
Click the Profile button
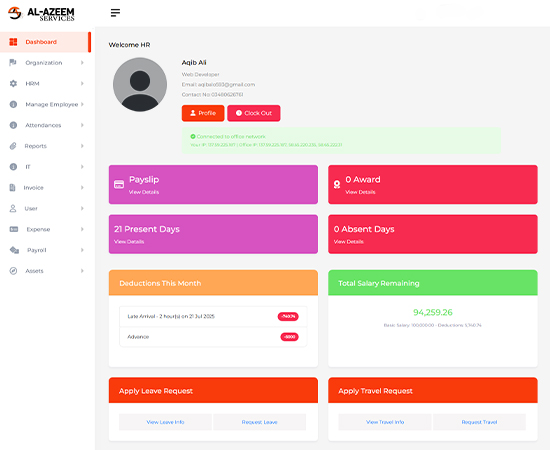[203, 113]
